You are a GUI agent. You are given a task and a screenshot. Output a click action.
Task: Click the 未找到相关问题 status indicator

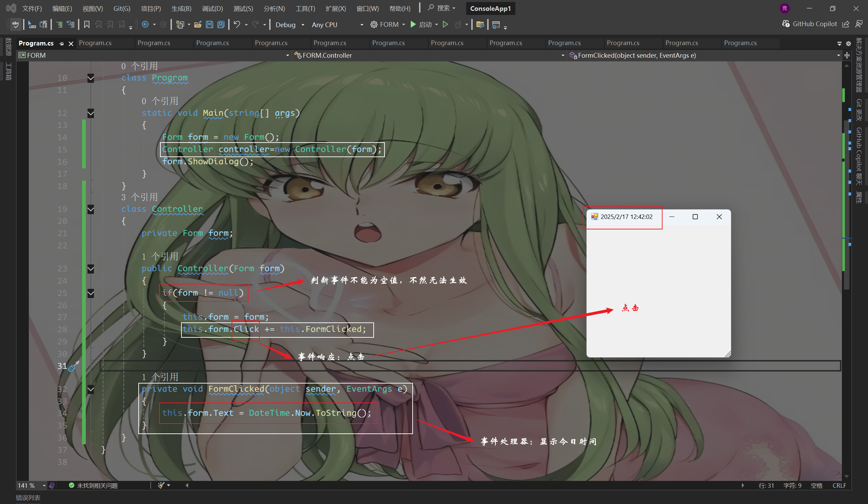point(93,485)
